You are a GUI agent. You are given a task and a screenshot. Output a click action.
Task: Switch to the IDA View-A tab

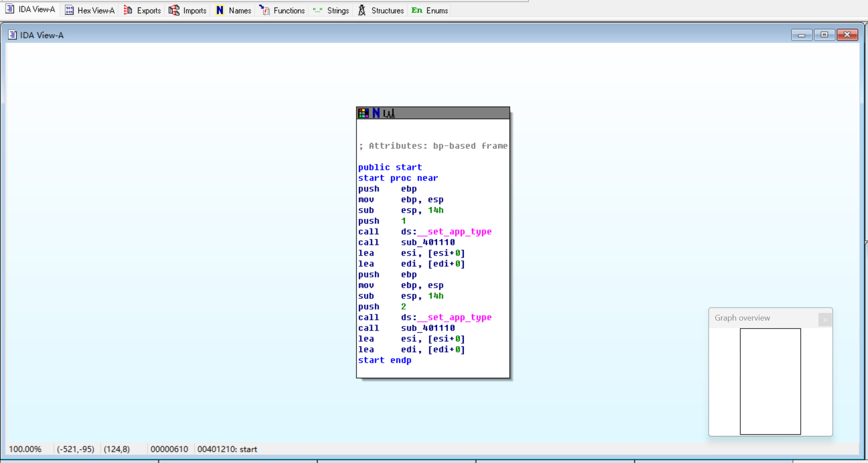pos(30,10)
